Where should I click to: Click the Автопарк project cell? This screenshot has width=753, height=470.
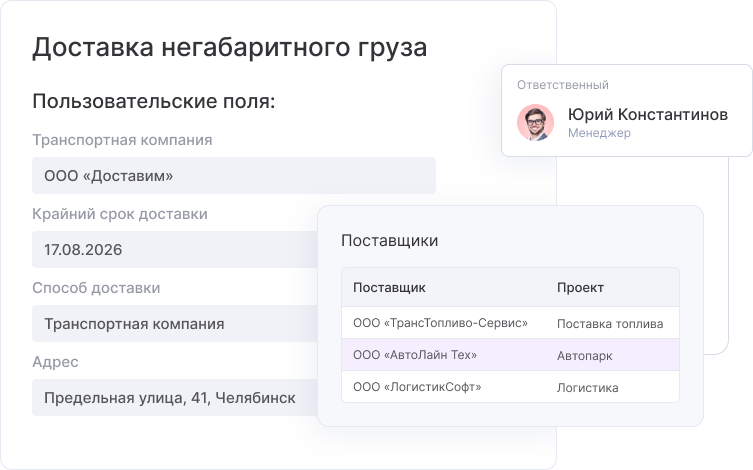(585, 355)
